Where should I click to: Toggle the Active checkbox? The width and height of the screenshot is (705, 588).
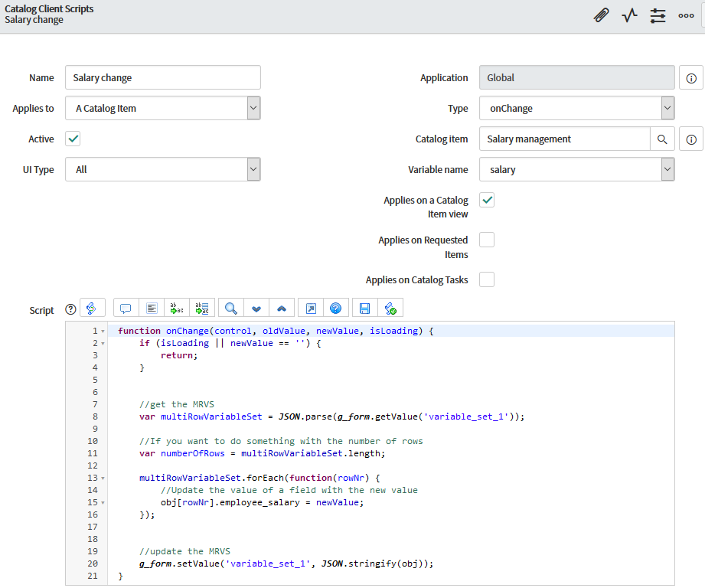pyautogui.click(x=73, y=139)
